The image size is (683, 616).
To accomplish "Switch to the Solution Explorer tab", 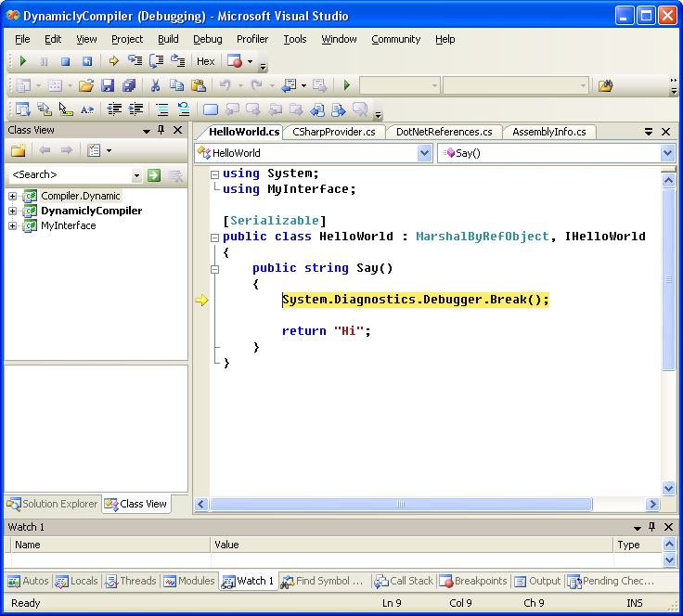I will tap(52, 504).
